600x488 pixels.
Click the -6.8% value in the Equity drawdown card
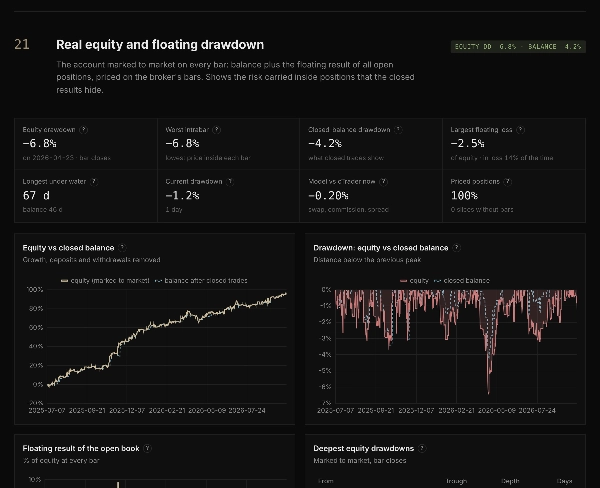tap(39, 144)
